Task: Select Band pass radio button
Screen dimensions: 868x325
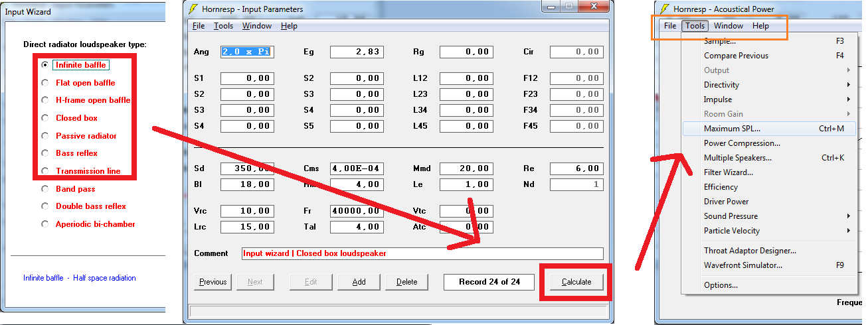Action: (45, 189)
